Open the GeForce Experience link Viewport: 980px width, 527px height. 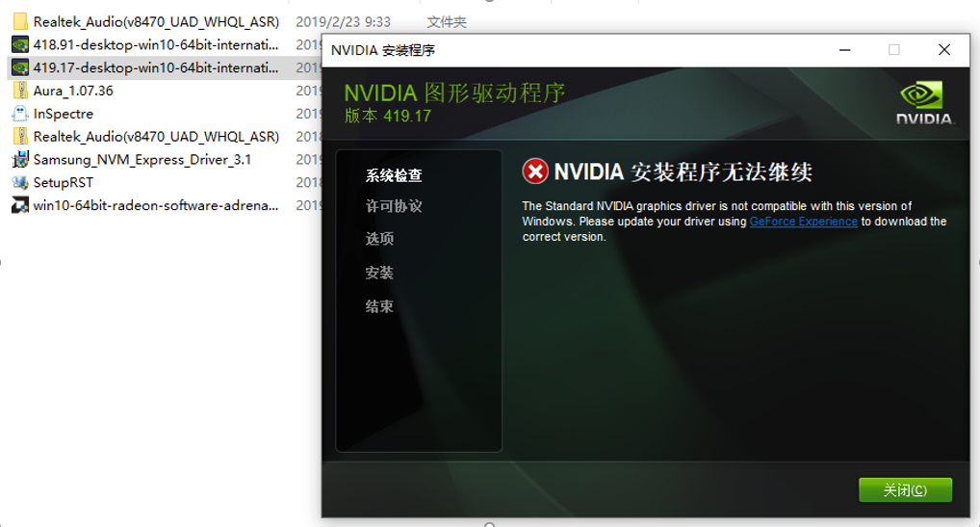click(x=803, y=222)
